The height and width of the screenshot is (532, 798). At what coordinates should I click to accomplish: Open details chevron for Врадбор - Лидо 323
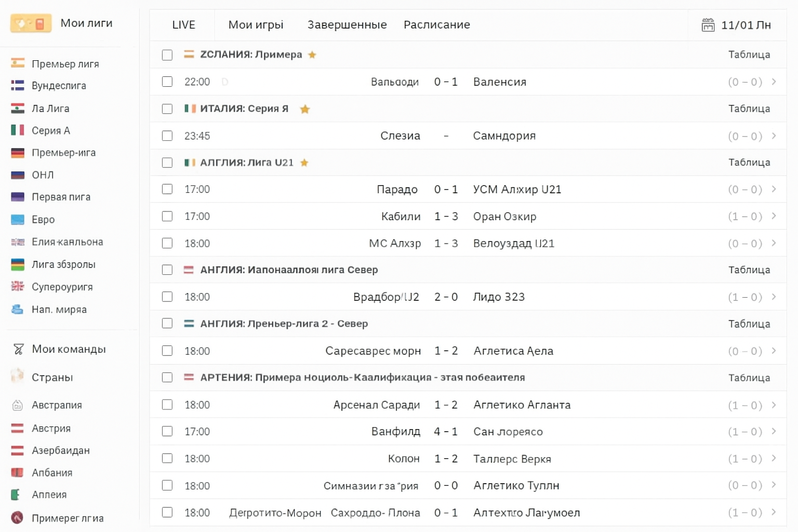[x=774, y=297]
